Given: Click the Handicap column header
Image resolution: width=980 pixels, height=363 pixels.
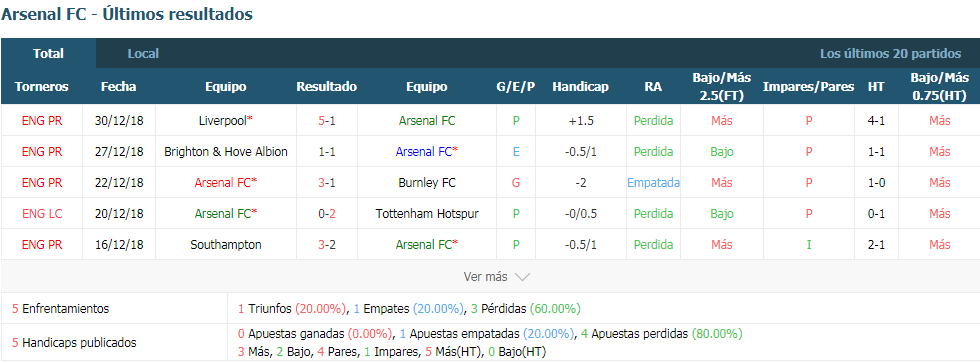Looking at the screenshot, I should click(x=580, y=87).
